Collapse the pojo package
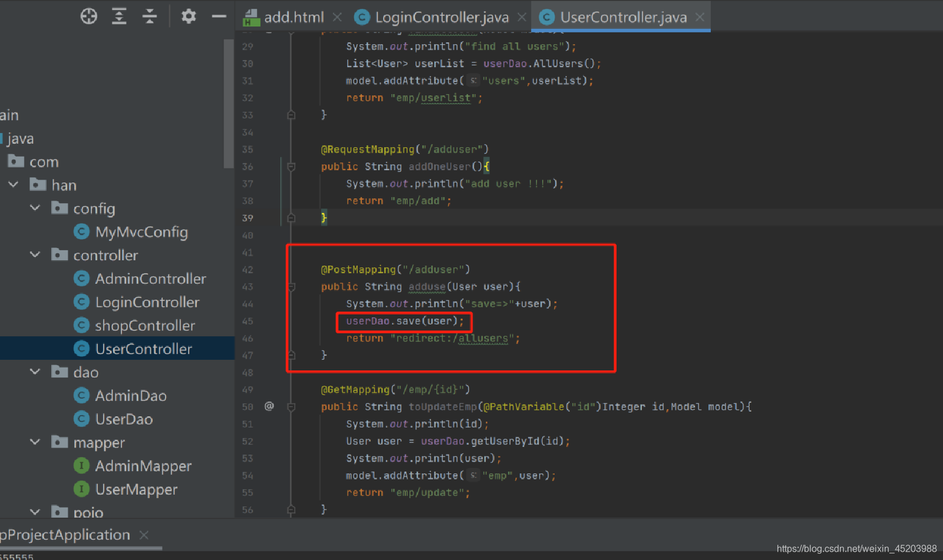 point(35,512)
